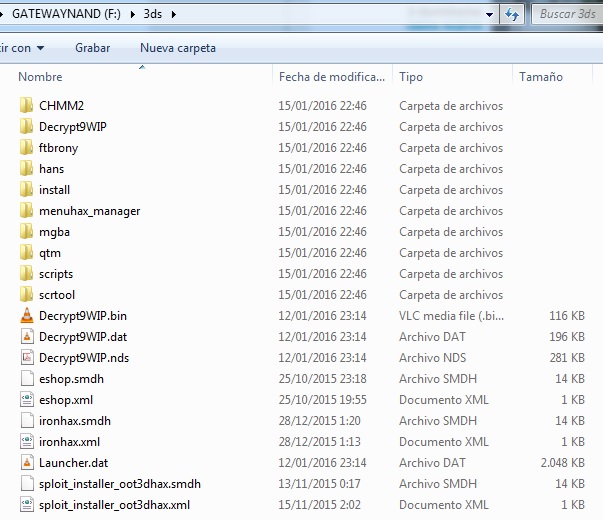The height and width of the screenshot is (520, 603).
Task: Sort by the Tamaño column header
Action: pos(541,77)
